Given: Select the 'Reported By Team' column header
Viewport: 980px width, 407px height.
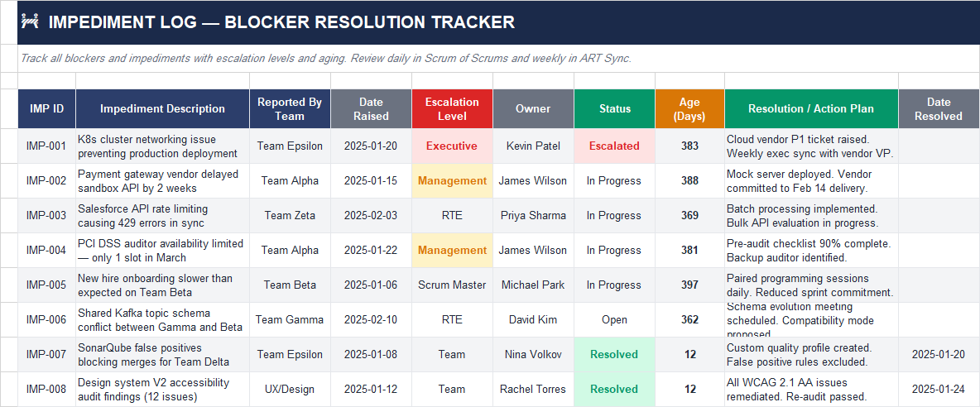Looking at the screenshot, I should pos(290,108).
